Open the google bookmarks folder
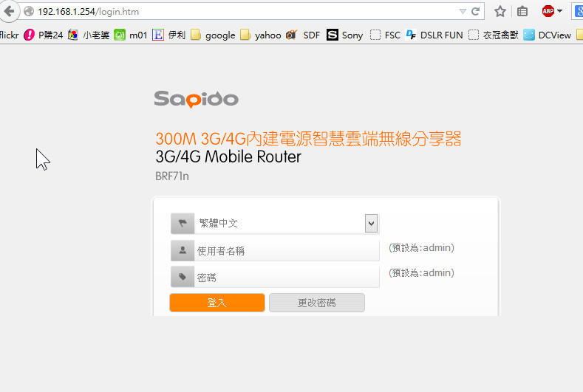This screenshot has width=583, height=392. coord(213,35)
